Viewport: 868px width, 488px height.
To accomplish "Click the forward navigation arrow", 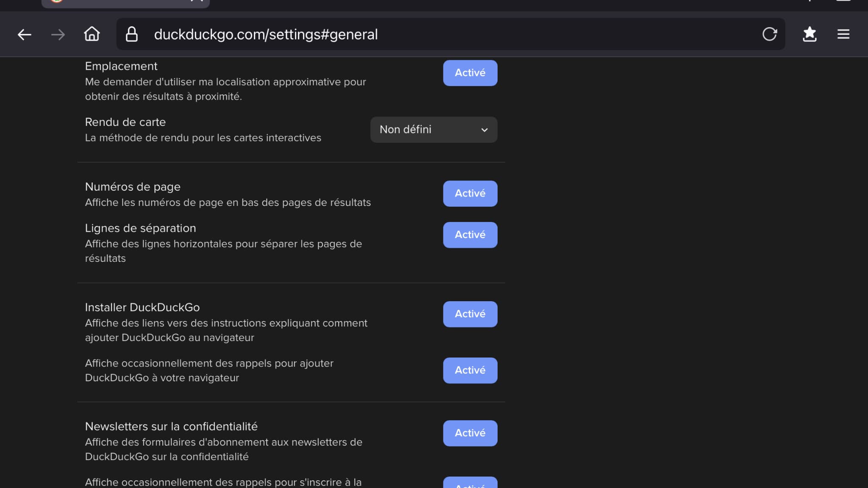I will [x=58, y=34].
